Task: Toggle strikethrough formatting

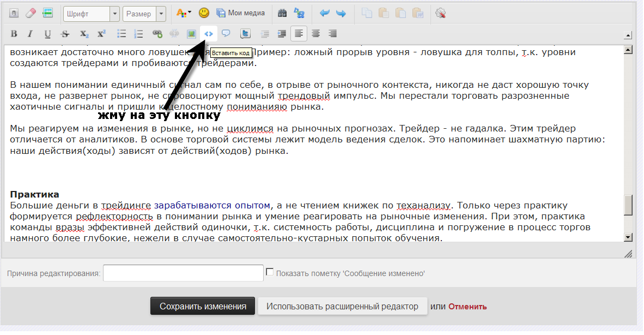Action: coord(65,34)
